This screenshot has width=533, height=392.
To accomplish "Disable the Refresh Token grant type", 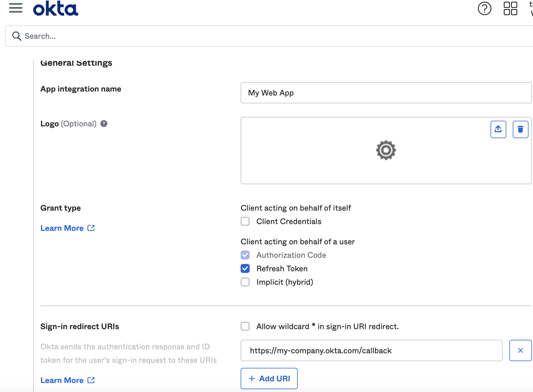I will pos(245,268).
